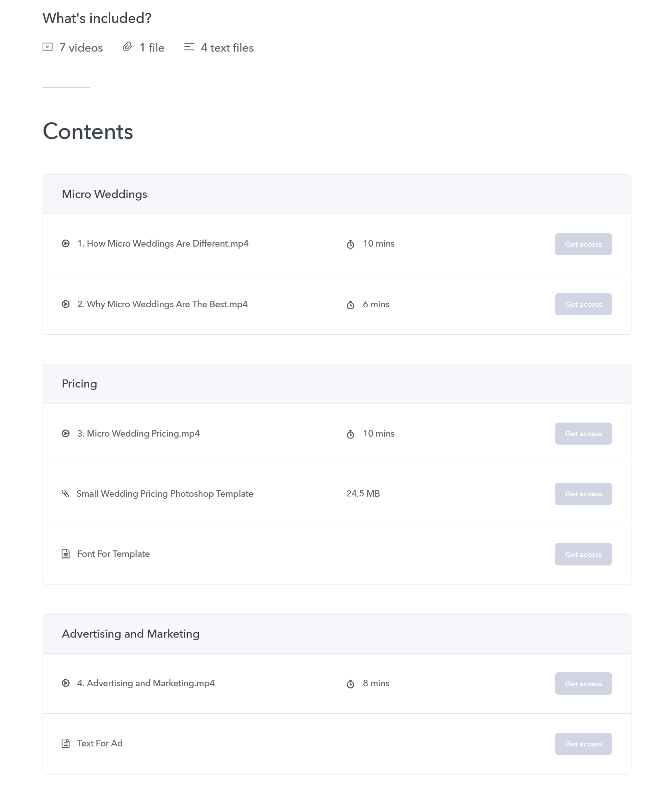Click the lines icon next to 4 text files
Image resolution: width=672 pixels, height=790 pixels.
pos(189,47)
